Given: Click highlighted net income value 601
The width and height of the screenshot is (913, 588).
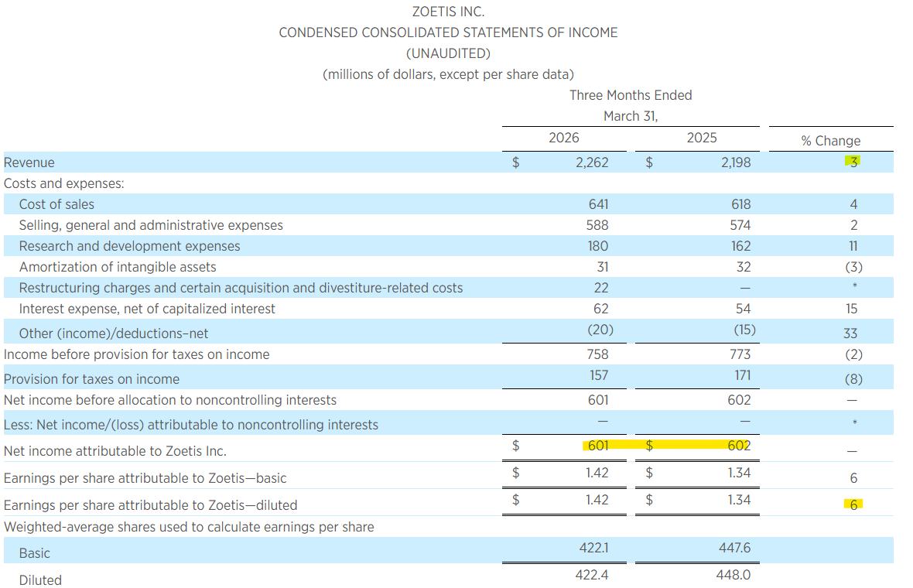Looking at the screenshot, I should pos(598,446).
